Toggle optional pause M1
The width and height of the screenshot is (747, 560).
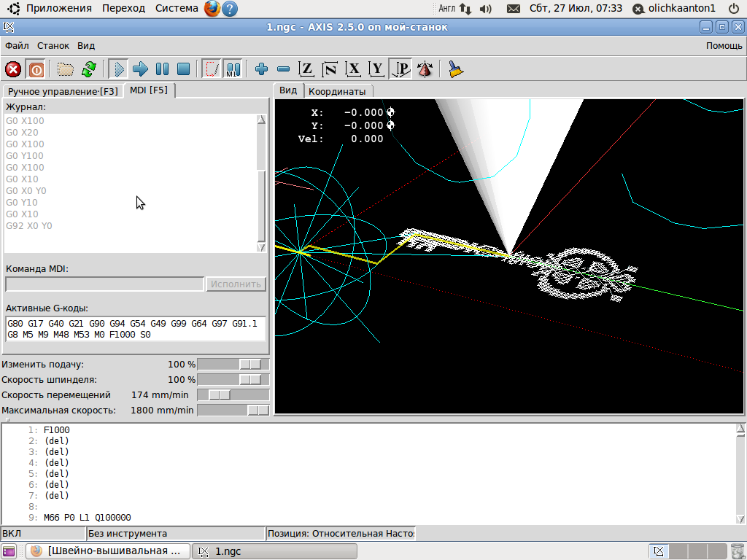tap(233, 69)
